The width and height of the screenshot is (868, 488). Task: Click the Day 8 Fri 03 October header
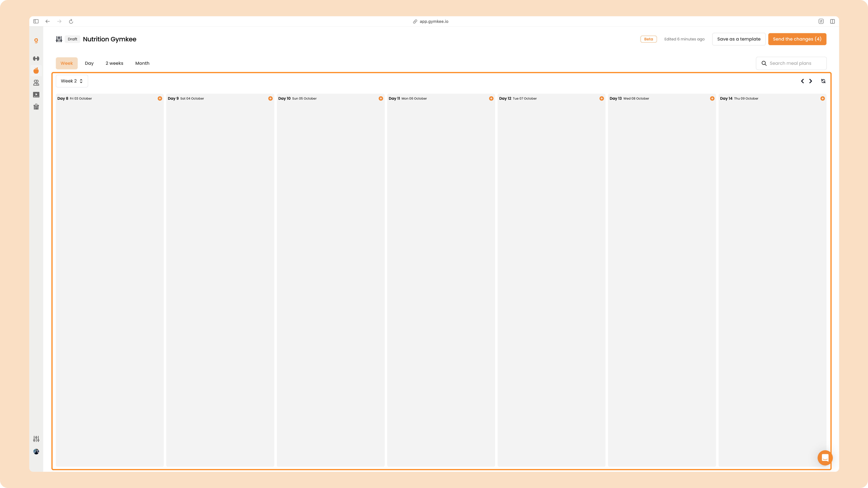[75, 98]
